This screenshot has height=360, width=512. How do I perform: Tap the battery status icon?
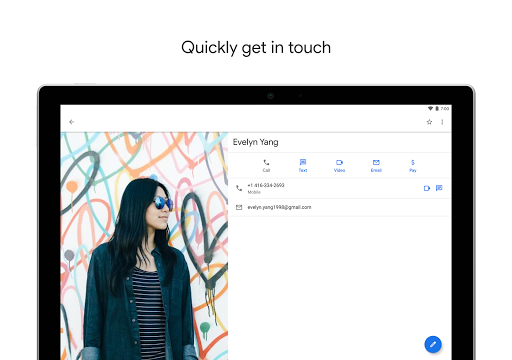(x=437, y=109)
